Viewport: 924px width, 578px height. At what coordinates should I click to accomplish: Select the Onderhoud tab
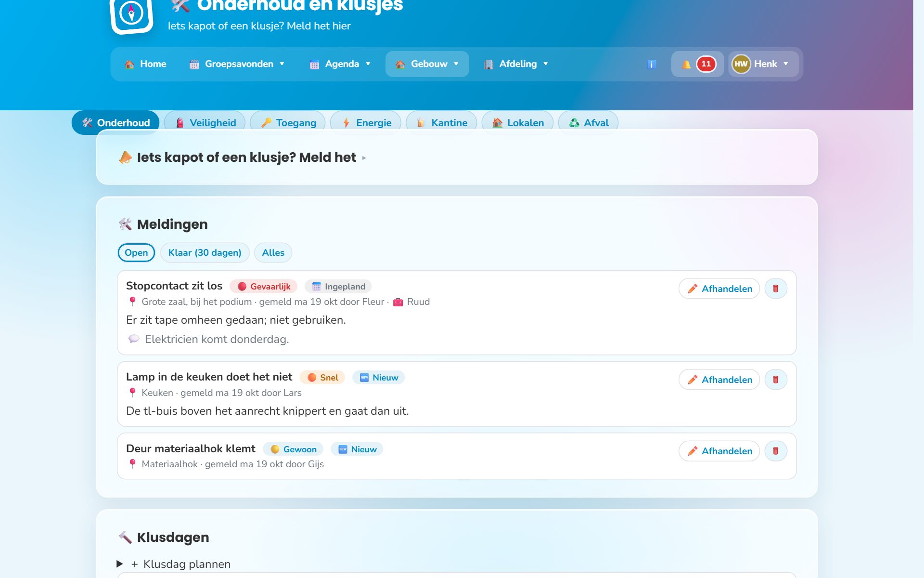tap(115, 123)
